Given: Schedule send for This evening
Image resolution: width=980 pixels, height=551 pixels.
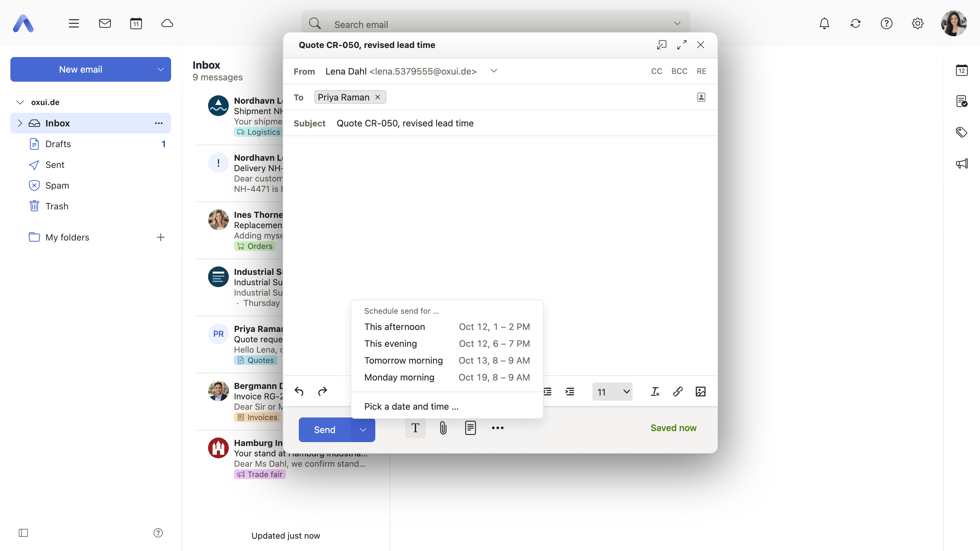Looking at the screenshot, I should pyautogui.click(x=447, y=344).
